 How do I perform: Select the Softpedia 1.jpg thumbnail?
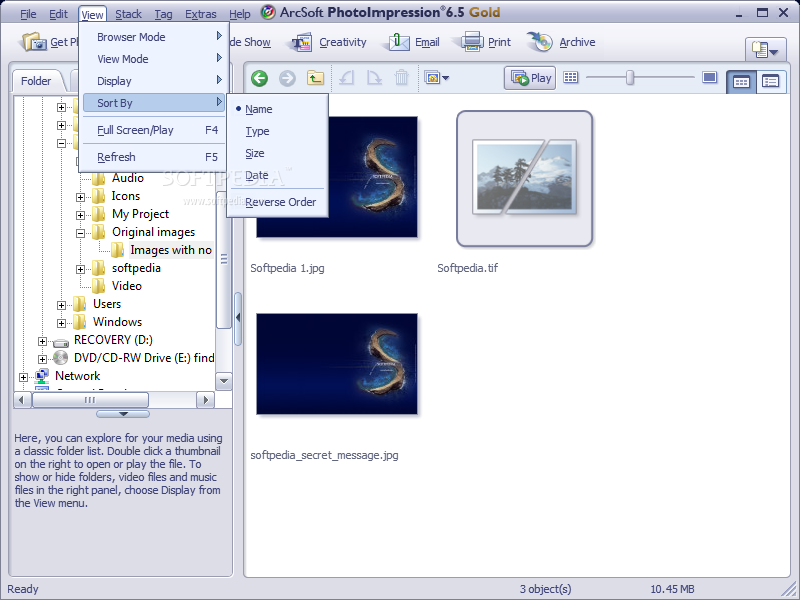[x=337, y=177]
